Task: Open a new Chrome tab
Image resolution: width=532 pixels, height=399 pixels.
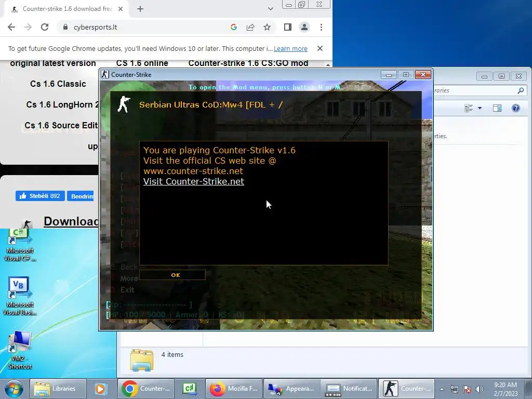Action: 140,9
